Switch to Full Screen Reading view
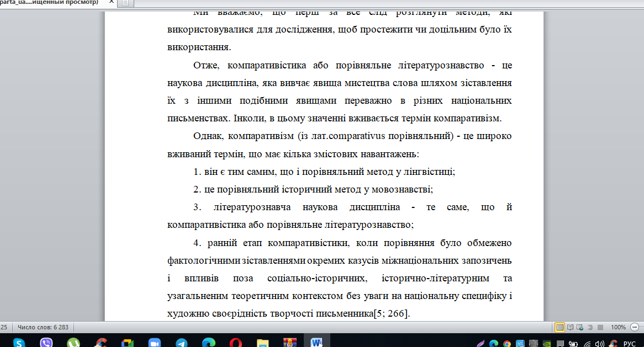The width and height of the screenshot is (644, 347). point(570,327)
